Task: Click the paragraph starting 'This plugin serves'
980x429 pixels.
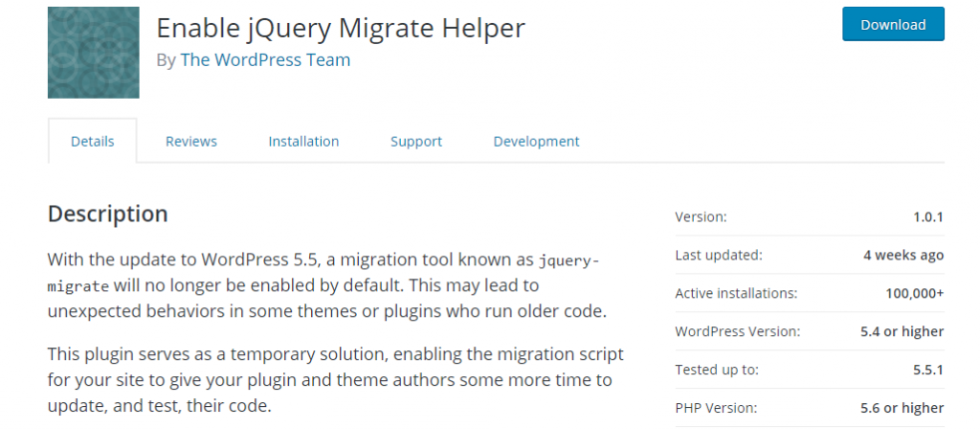Action: click(336, 379)
